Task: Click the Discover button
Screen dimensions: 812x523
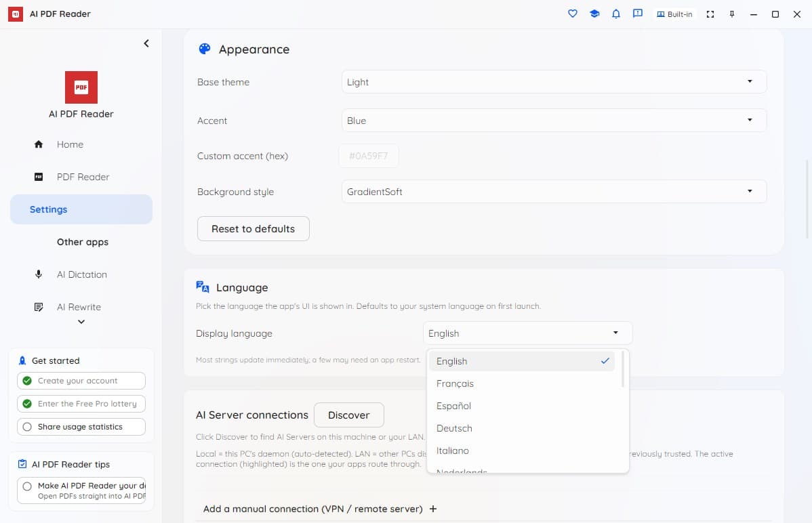Action: click(x=349, y=415)
